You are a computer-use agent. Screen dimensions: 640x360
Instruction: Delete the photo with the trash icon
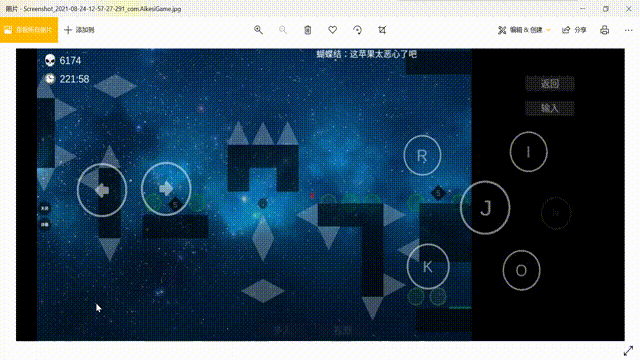[307, 30]
